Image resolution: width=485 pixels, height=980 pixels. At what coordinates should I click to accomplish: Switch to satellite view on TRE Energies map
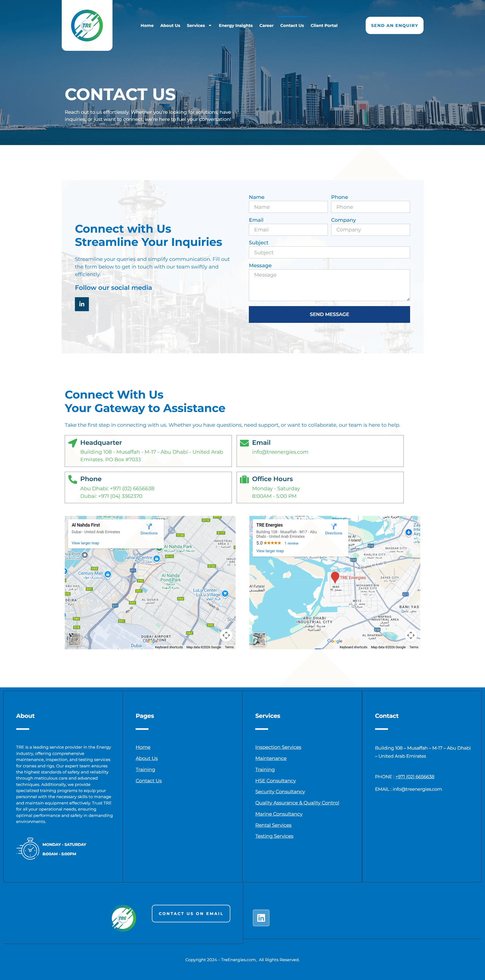pos(259,639)
